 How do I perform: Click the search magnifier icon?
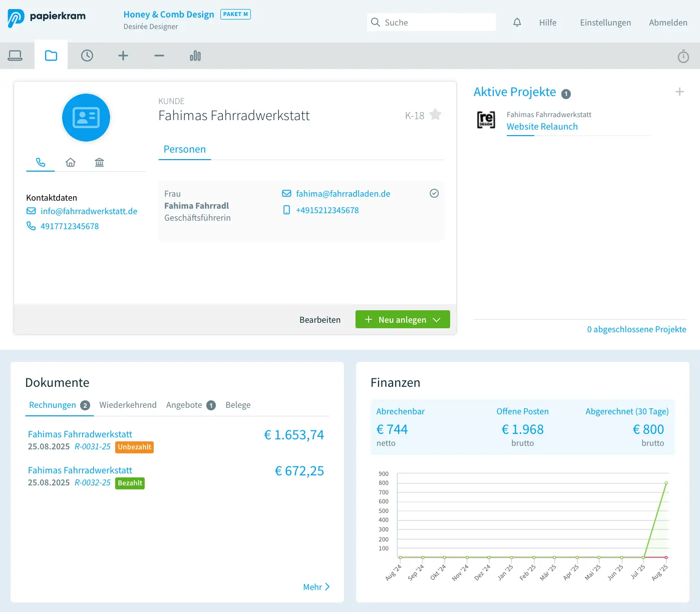click(376, 22)
